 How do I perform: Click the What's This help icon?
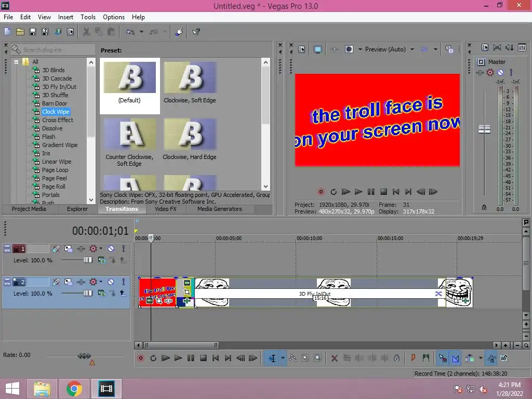point(196,32)
